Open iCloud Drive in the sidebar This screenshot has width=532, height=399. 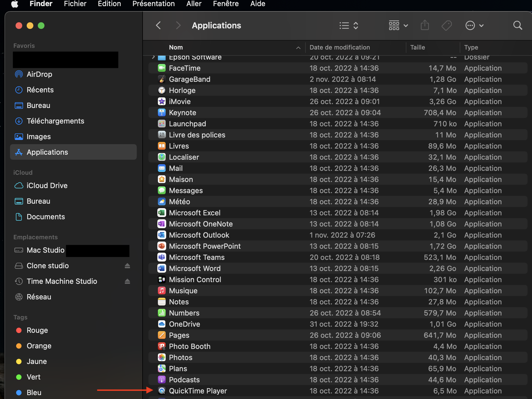tap(73, 186)
